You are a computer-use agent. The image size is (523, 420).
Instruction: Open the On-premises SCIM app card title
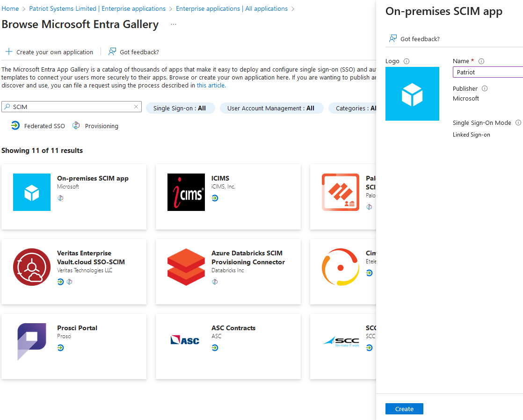tap(93, 179)
